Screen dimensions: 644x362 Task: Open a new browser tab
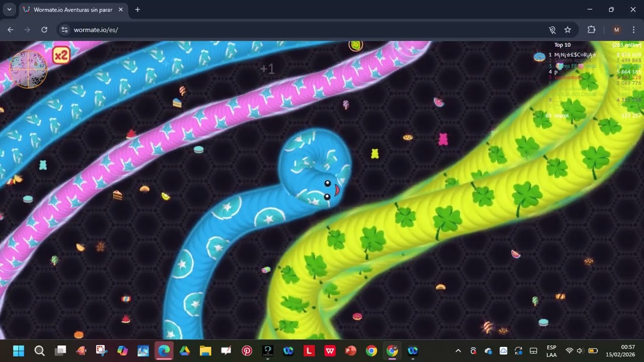137,10
